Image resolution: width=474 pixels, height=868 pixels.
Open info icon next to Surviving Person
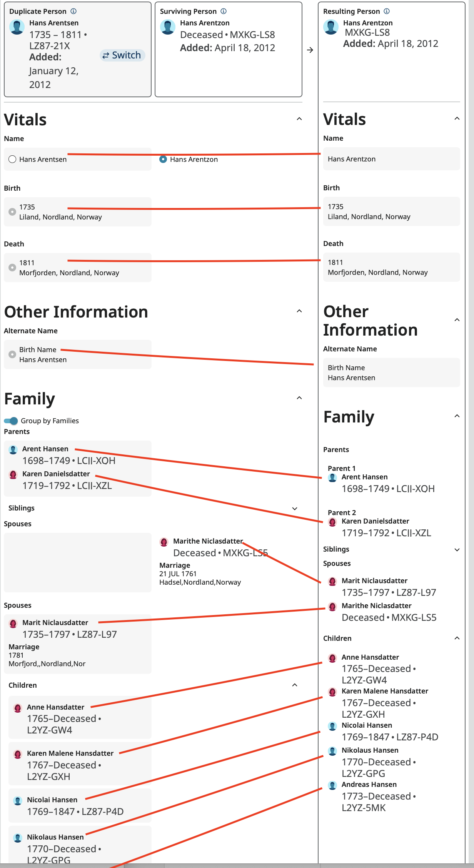pos(224,11)
